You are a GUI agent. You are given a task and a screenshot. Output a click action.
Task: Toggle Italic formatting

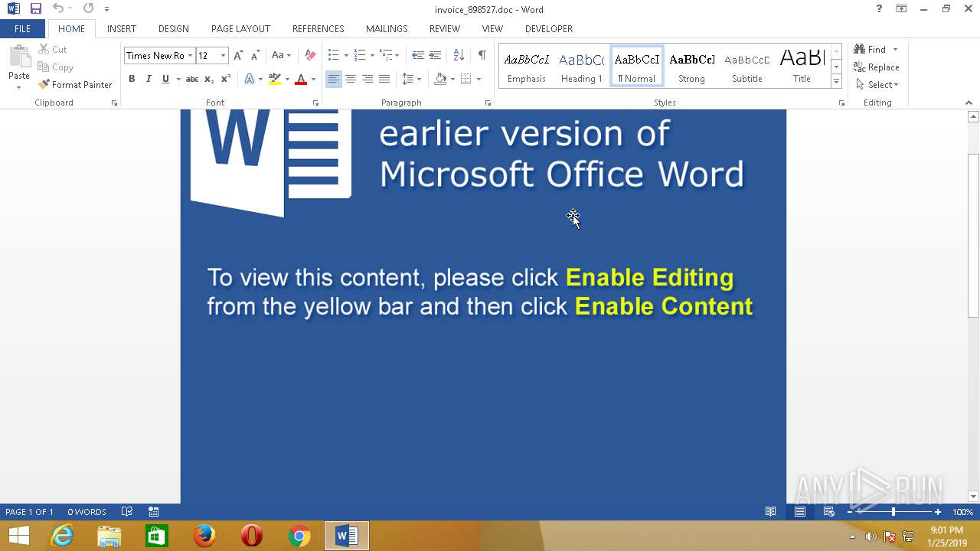(x=149, y=79)
